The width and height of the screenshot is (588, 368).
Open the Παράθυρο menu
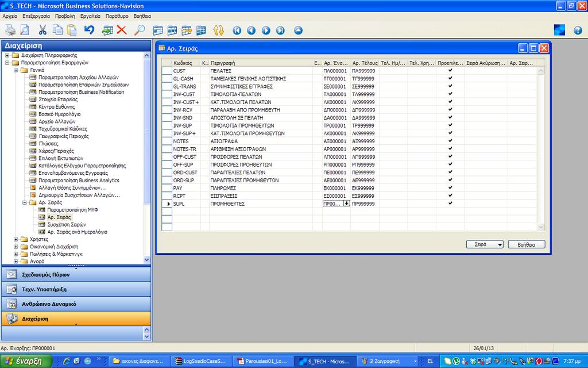(117, 16)
